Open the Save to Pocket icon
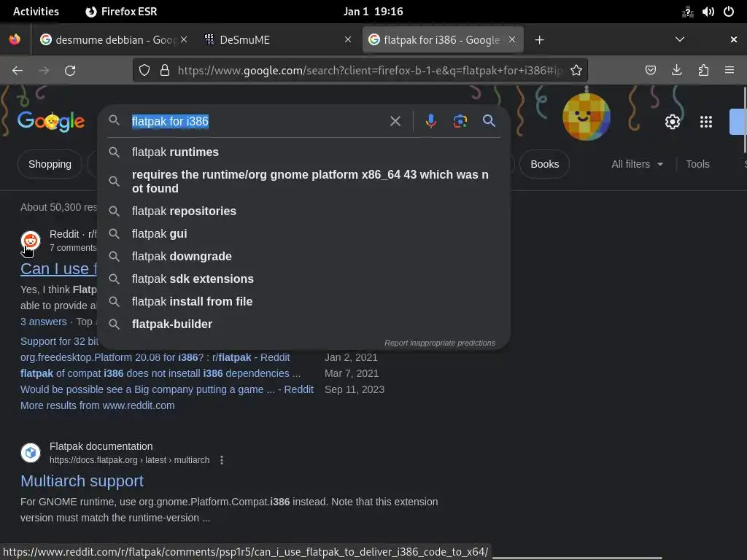 (651, 71)
